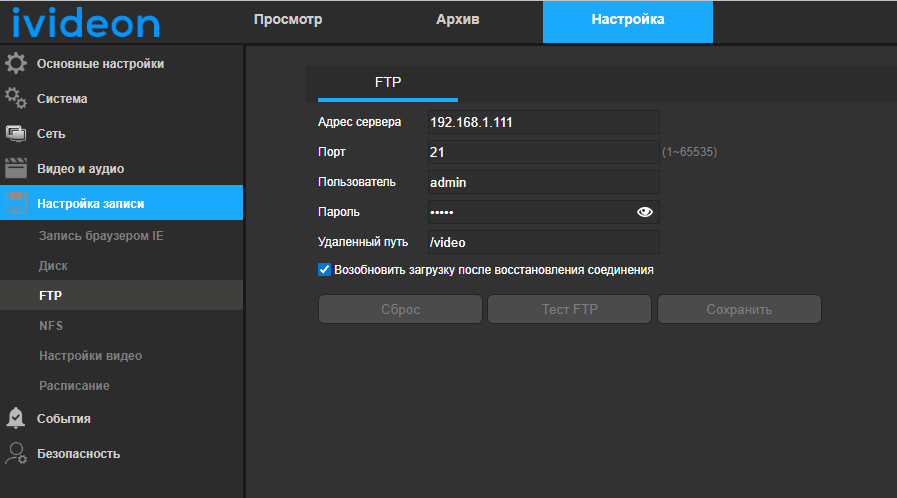
Task: Click the Порт label
Action: pos(332,152)
